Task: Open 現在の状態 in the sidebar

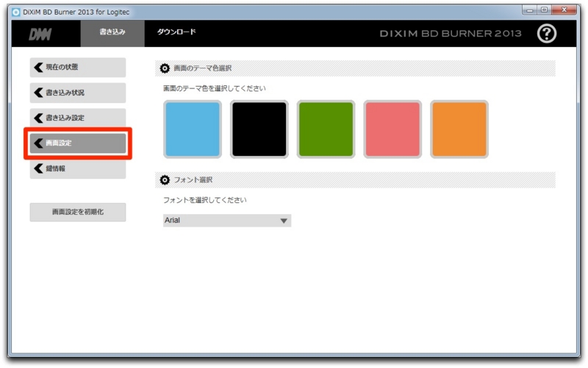Action: point(78,67)
